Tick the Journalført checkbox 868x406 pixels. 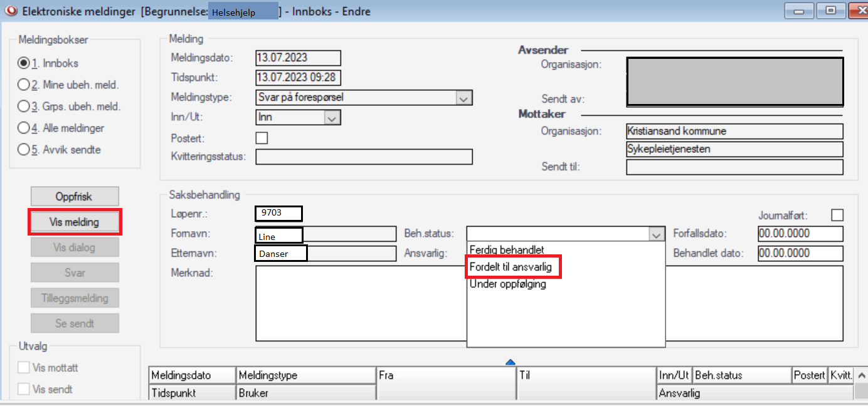coord(837,215)
